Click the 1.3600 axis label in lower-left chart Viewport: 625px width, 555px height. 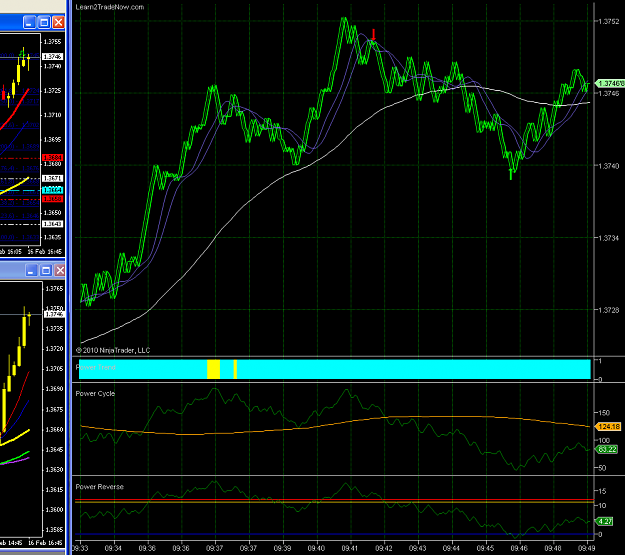pos(55,510)
